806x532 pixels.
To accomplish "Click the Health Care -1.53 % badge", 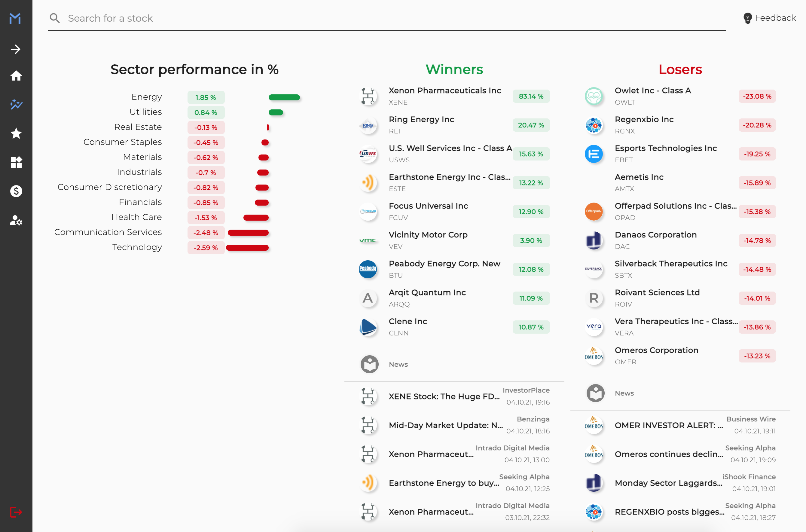I will tap(206, 218).
